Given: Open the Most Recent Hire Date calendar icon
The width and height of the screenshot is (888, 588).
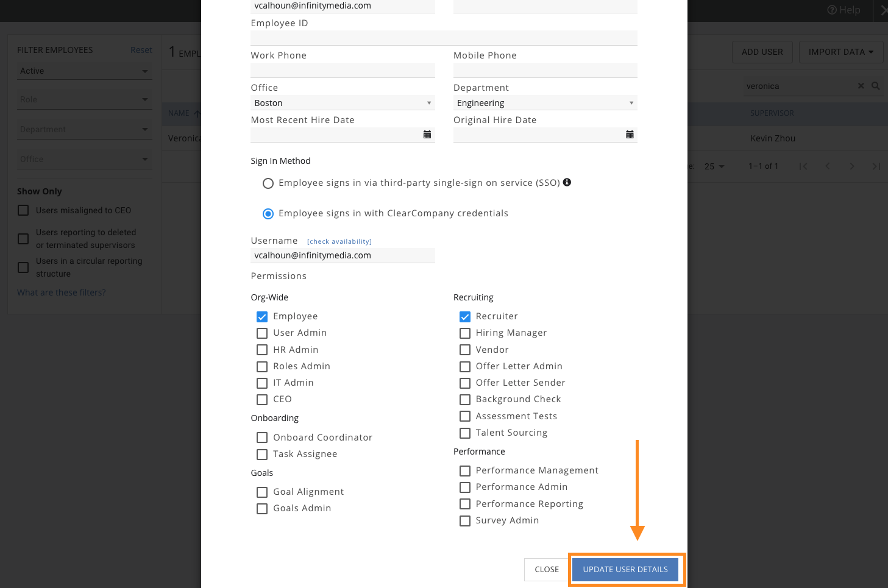Looking at the screenshot, I should tap(427, 135).
